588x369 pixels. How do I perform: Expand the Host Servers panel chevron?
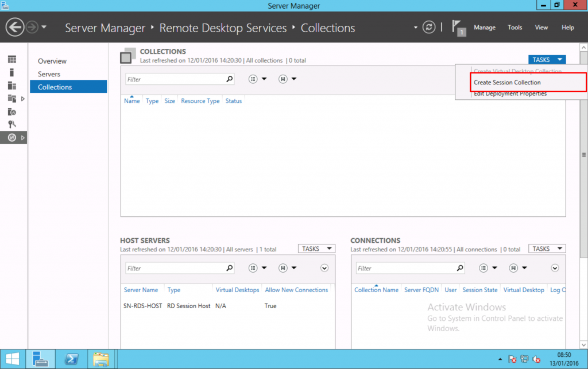[x=324, y=268]
